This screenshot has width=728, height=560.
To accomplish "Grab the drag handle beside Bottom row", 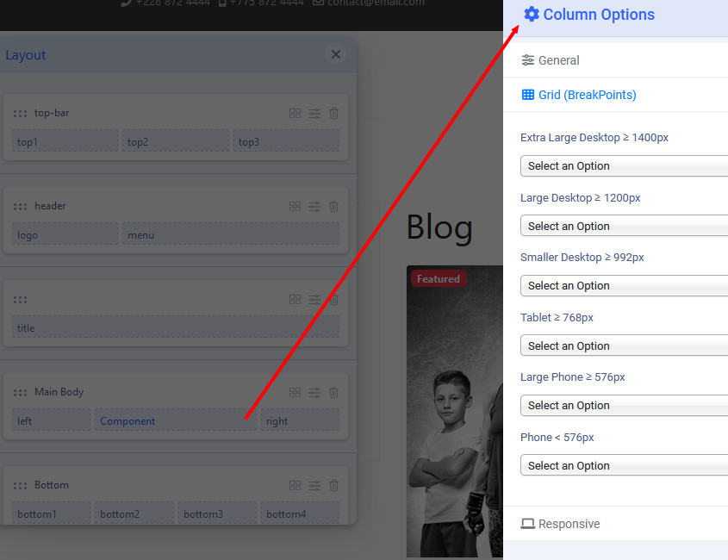I will click(x=20, y=486).
